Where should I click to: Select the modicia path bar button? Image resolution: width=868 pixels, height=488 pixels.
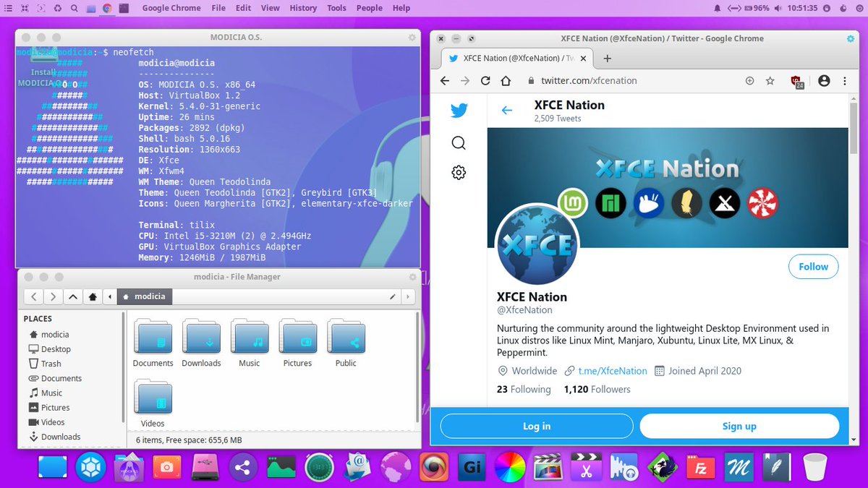coord(145,296)
